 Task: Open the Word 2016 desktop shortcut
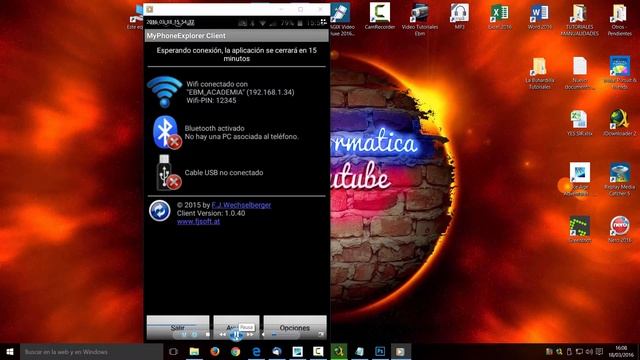coord(539,16)
